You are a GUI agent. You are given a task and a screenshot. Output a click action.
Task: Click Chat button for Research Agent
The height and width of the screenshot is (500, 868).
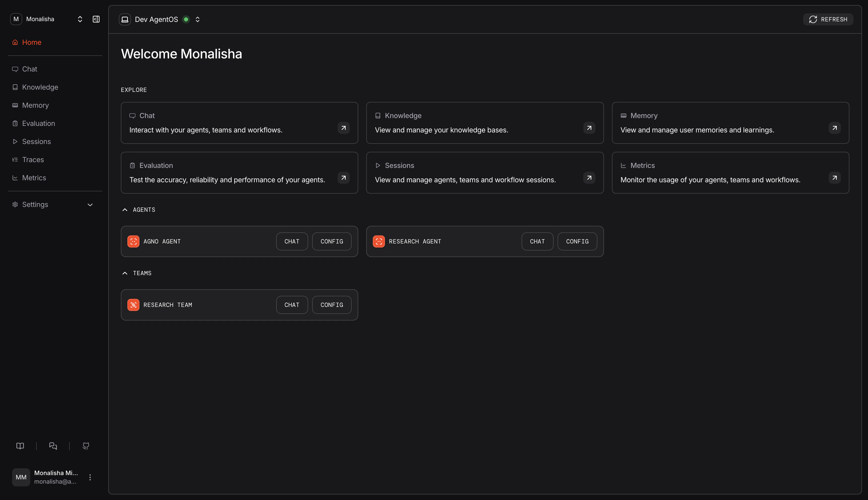coord(537,241)
